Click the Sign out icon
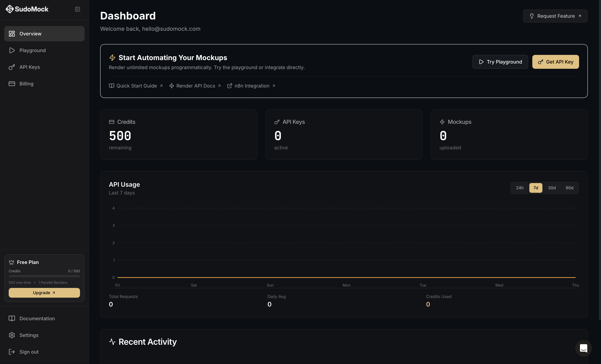The width and height of the screenshot is (601, 364). 12,351
